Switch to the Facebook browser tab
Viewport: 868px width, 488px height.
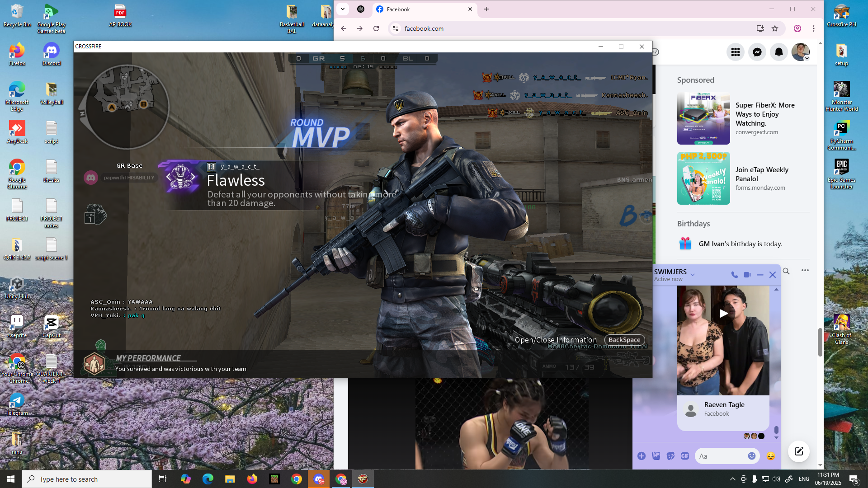coord(425,9)
